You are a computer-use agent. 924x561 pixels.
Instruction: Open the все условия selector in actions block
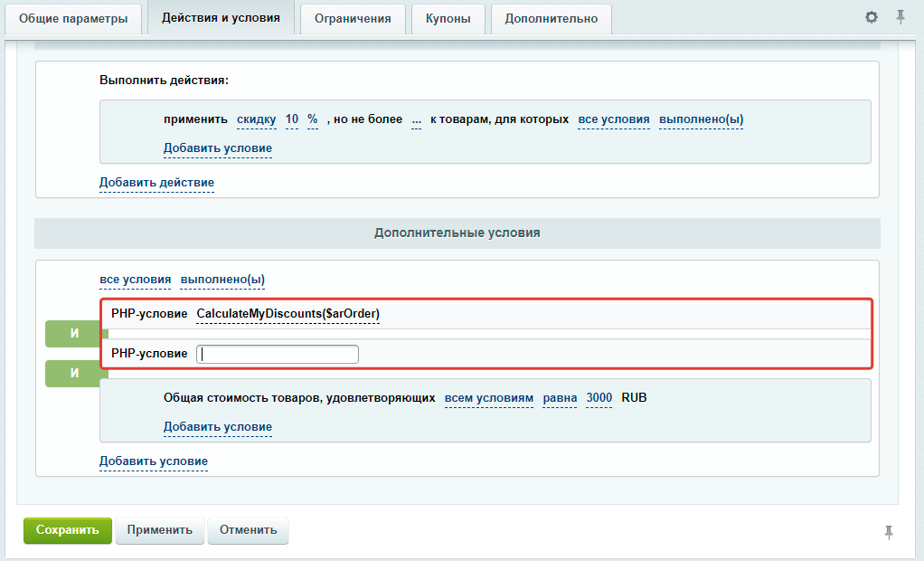(613, 119)
